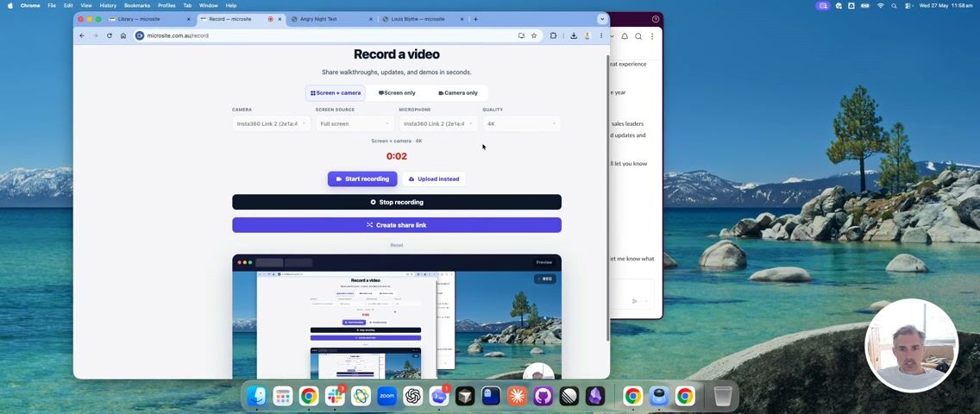Open the Quality 4K dropdown
The image size is (980, 414).
coord(521,123)
